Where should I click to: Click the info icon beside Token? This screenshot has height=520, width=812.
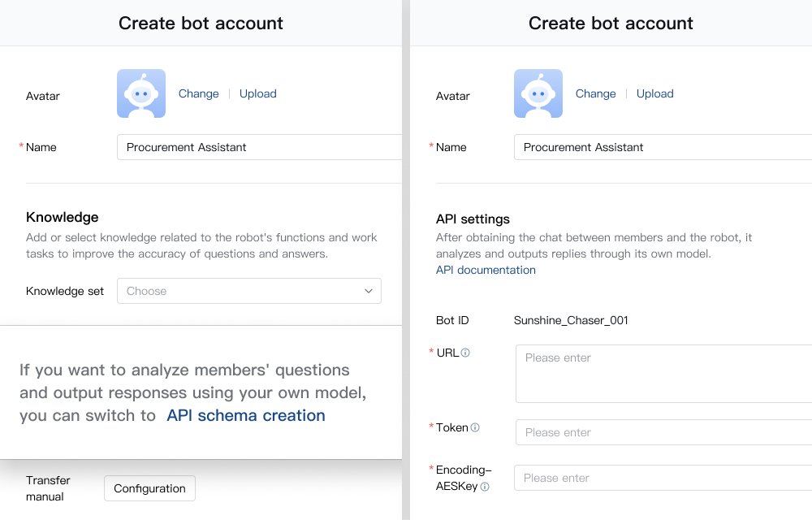[x=475, y=427]
